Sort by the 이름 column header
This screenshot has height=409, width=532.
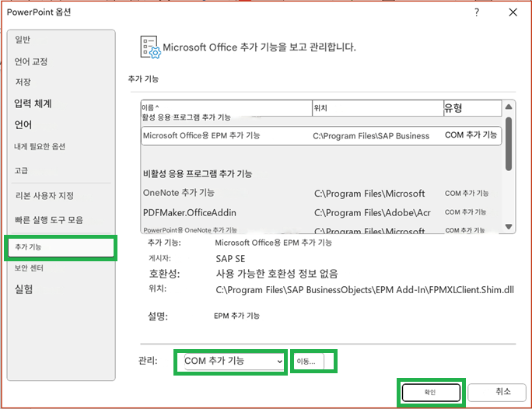(x=226, y=108)
